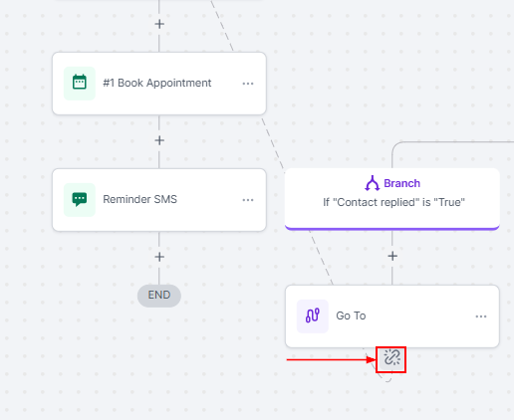Click the broken-link icon below Go To

click(x=391, y=358)
